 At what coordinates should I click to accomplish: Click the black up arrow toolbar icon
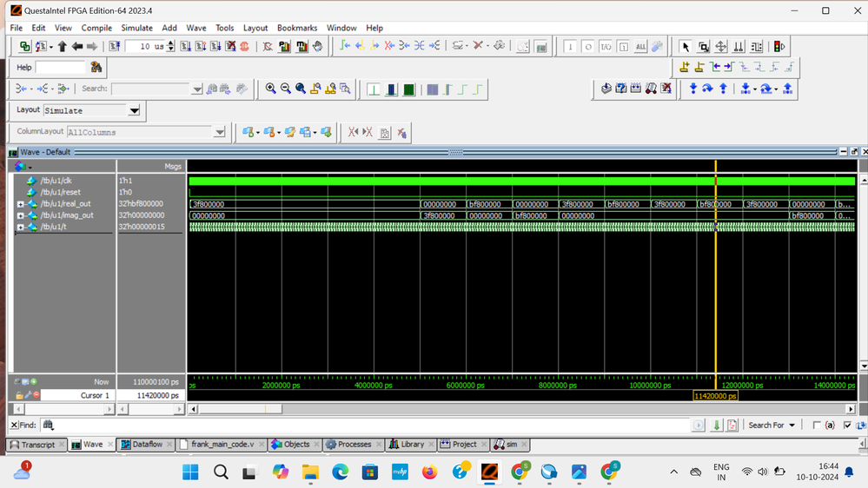coord(63,46)
